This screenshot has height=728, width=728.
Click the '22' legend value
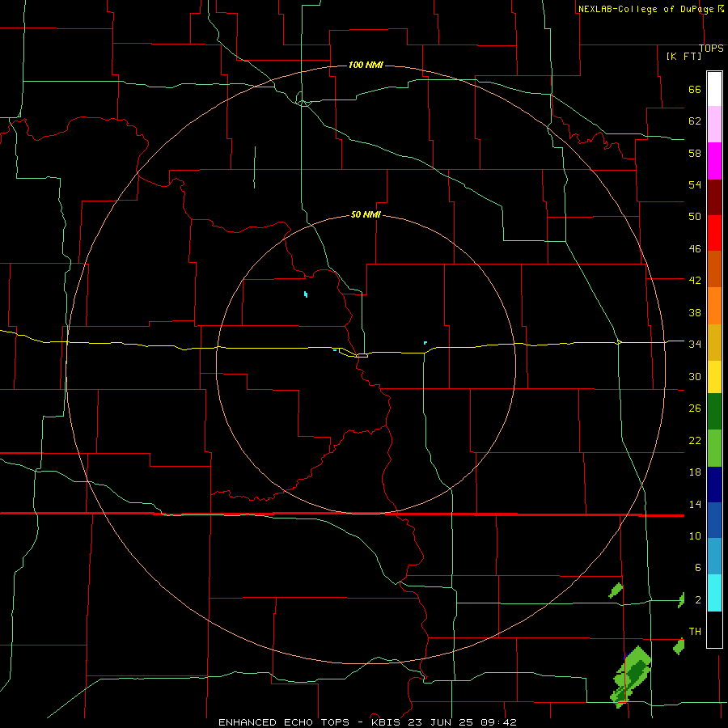click(695, 440)
